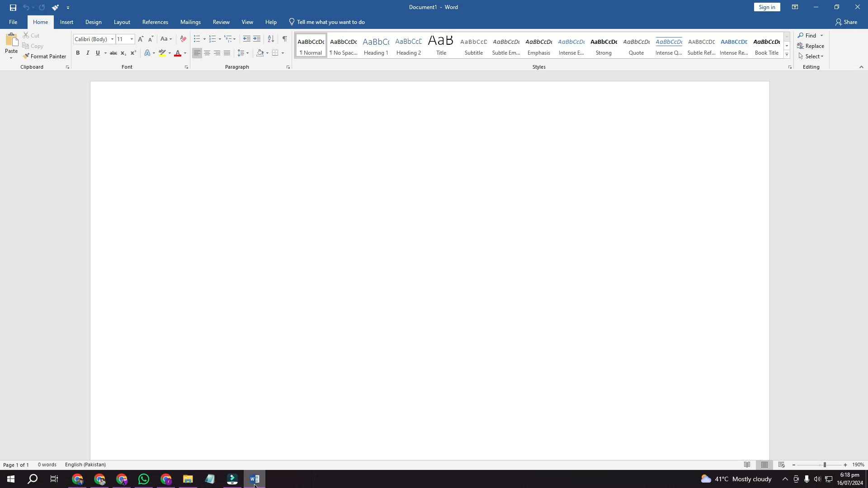Open the File tab
The width and height of the screenshot is (868, 488).
click(x=13, y=22)
